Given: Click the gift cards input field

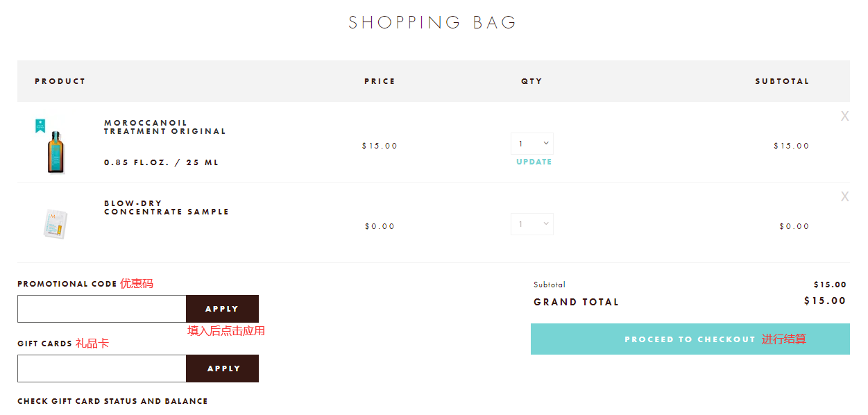Looking at the screenshot, I should pos(102,369).
